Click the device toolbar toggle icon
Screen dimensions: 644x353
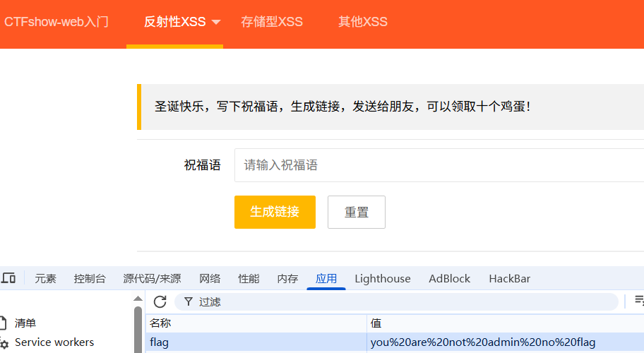(8, 278)
